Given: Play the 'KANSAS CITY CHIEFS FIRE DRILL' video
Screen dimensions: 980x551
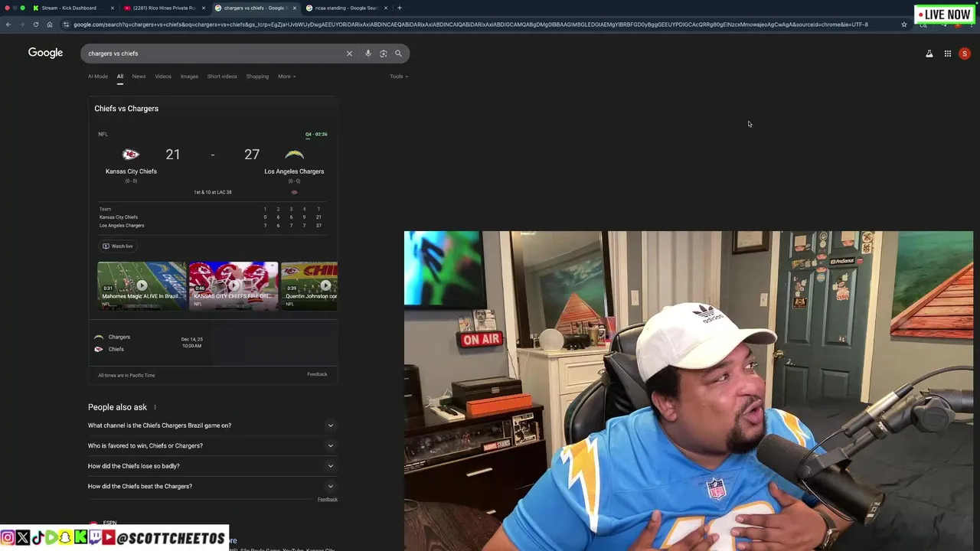Looking at the screenshot, I should point(234,285).
